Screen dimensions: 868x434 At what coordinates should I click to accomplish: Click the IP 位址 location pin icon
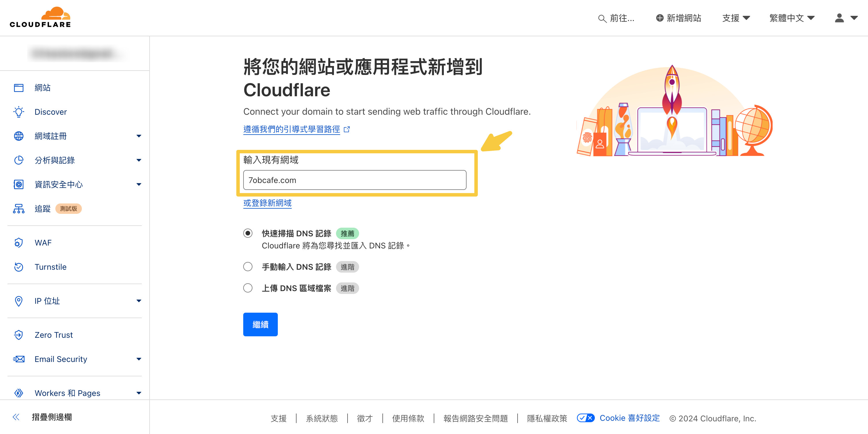point(18,301)
